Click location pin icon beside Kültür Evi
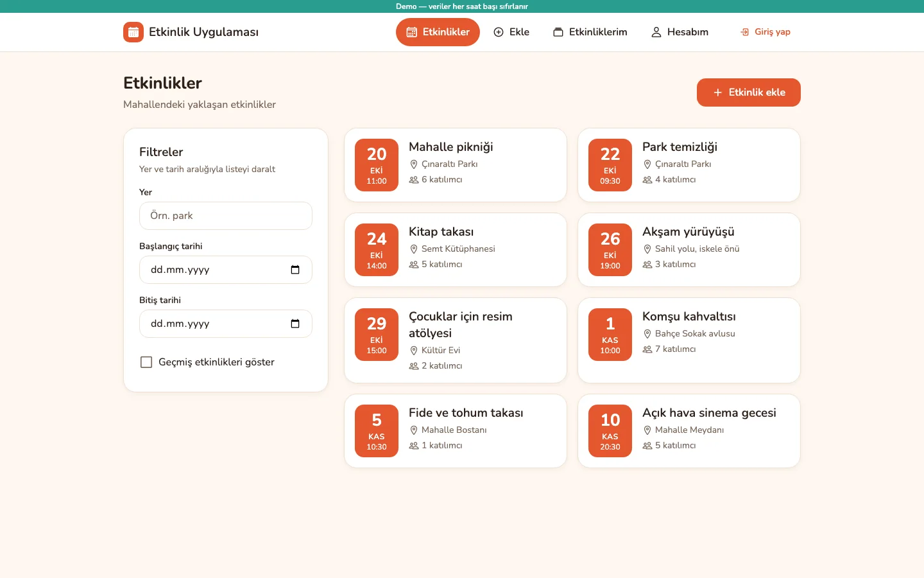Screen dimensions: 924x578 [414, 351]
